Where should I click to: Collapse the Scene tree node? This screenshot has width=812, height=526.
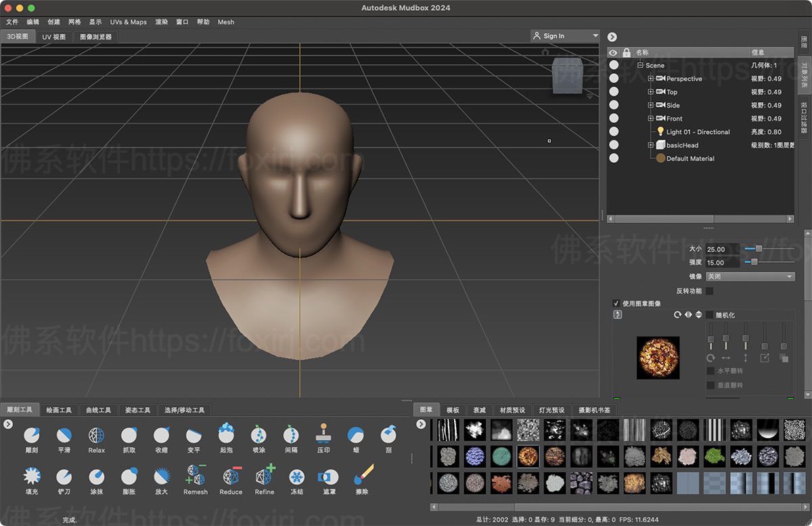click(x=640, y=66)
